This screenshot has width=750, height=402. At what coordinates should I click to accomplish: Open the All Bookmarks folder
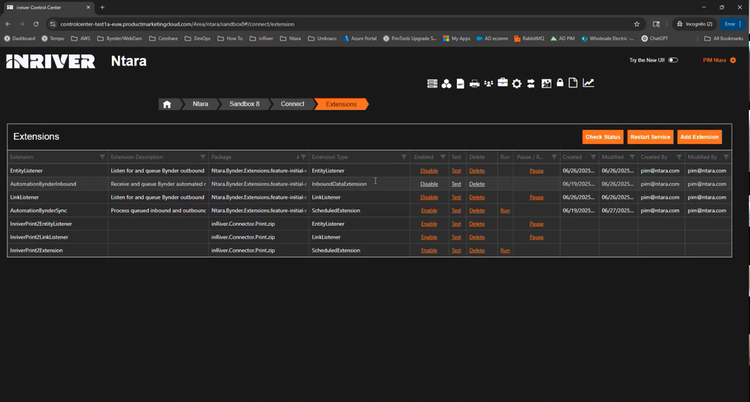pos(724,38)
